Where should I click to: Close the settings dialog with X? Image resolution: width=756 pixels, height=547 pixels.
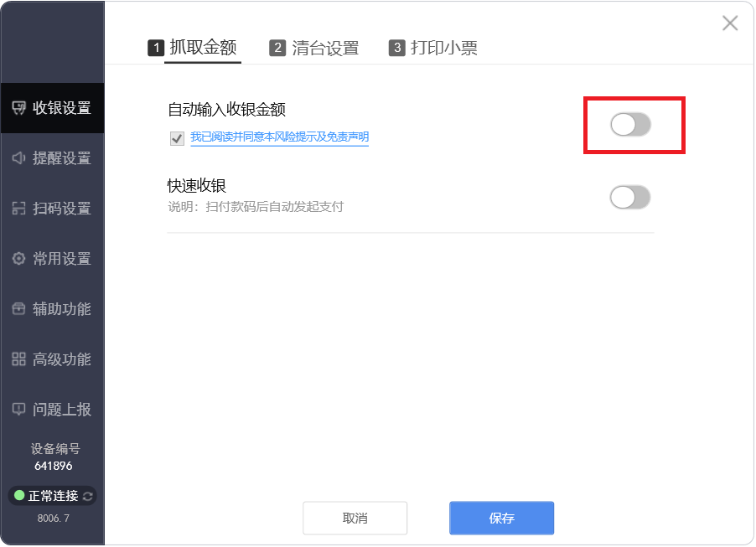click(730, 23)
